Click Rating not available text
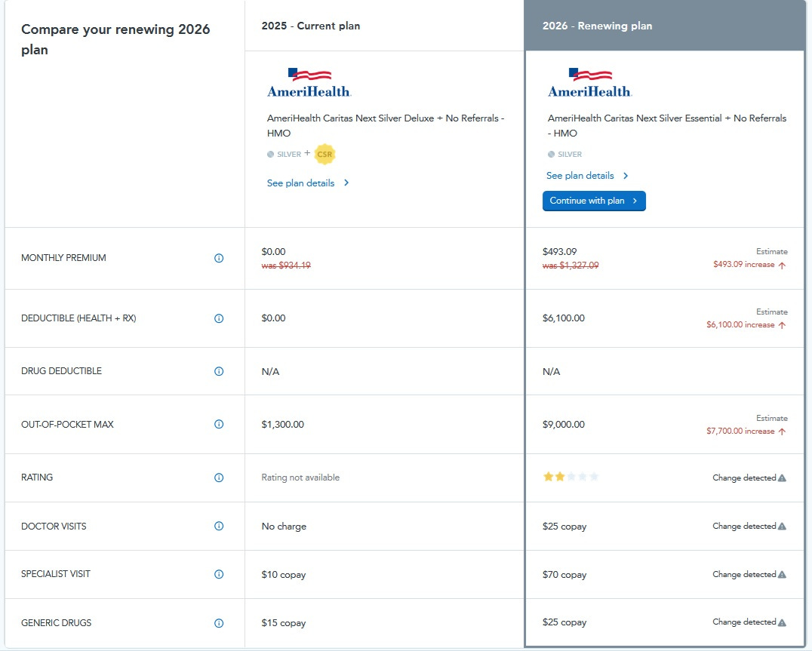 300,478
